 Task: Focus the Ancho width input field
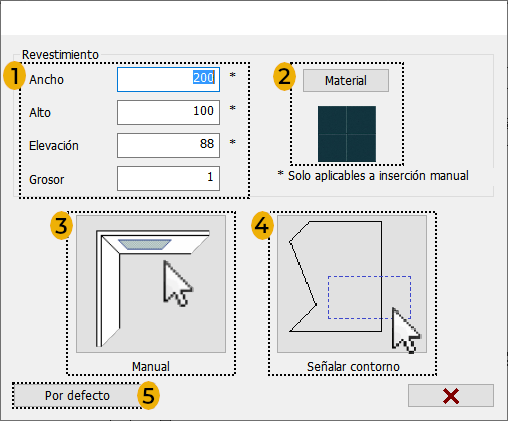coord(168,79)
